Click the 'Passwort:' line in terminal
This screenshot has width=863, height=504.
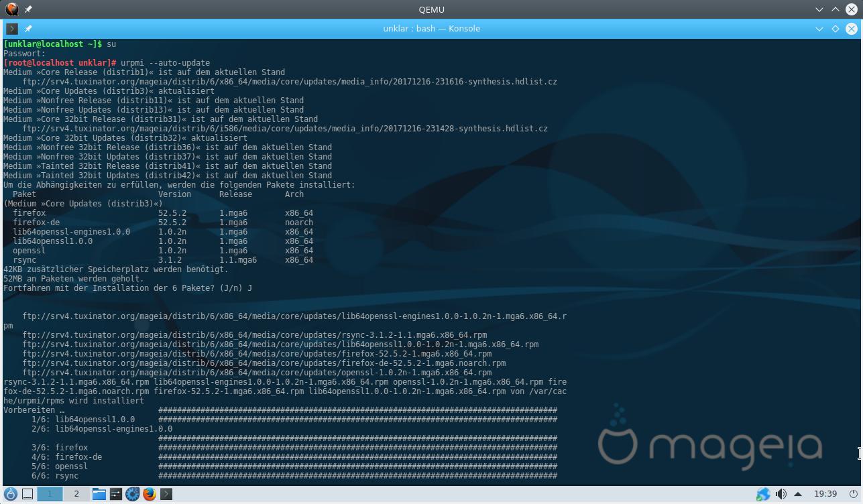(x=25, y=54)
